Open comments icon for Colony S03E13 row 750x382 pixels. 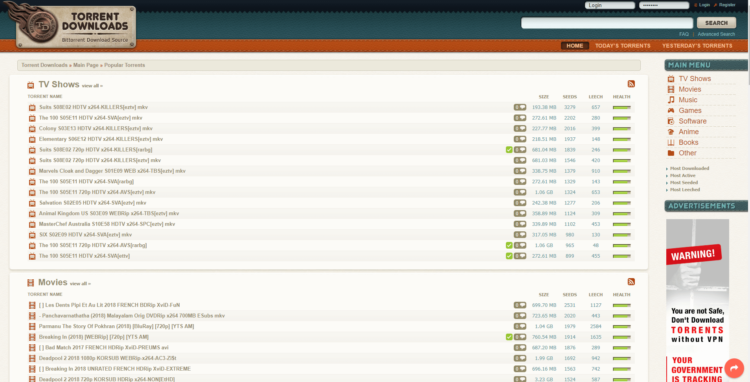point(520,129)
